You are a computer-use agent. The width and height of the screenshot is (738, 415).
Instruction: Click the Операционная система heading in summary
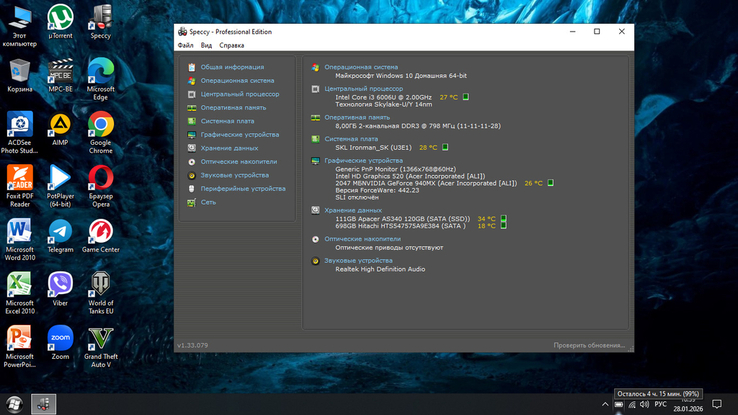pos(361,67)
